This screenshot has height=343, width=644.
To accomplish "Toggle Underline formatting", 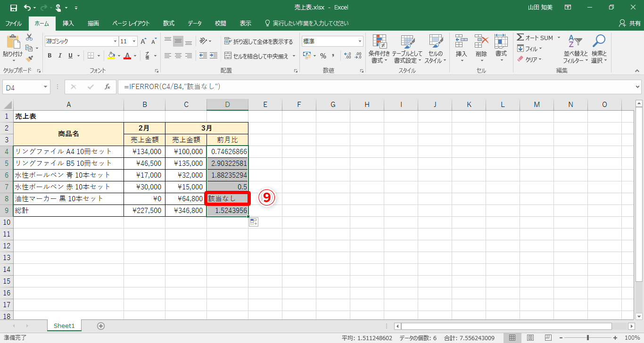I will click(x=71, y=56).
